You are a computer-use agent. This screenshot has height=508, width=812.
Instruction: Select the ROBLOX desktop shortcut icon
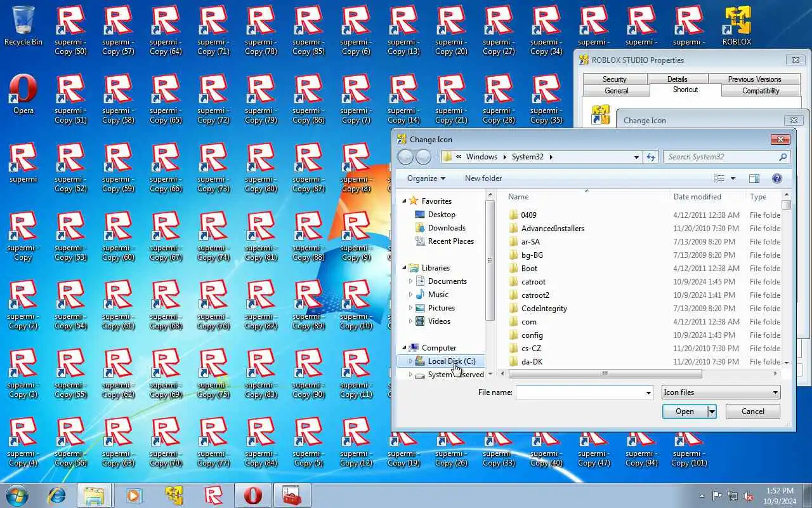click(737, 25)
